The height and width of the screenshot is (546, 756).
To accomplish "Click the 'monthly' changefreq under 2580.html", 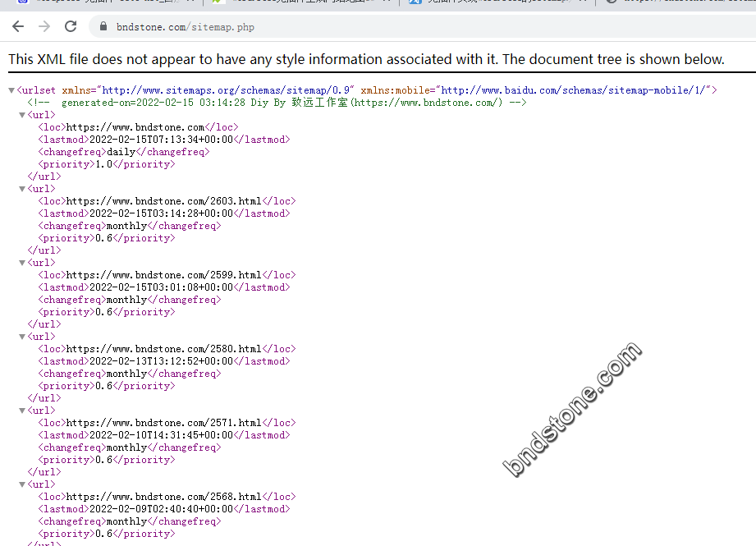I will click(126, 374).
